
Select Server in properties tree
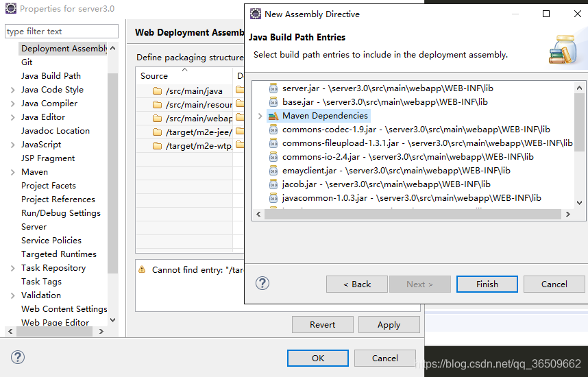point(34,227)
